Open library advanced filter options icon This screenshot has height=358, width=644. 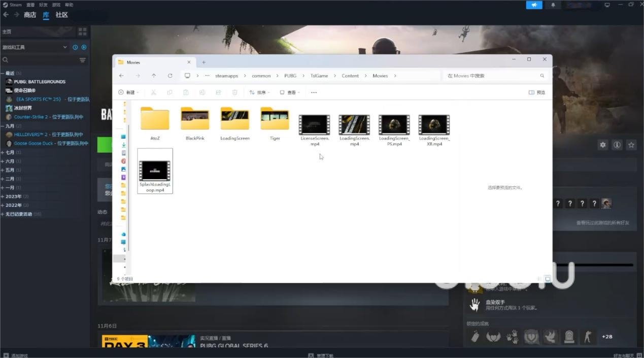click(x=82, y=60)
